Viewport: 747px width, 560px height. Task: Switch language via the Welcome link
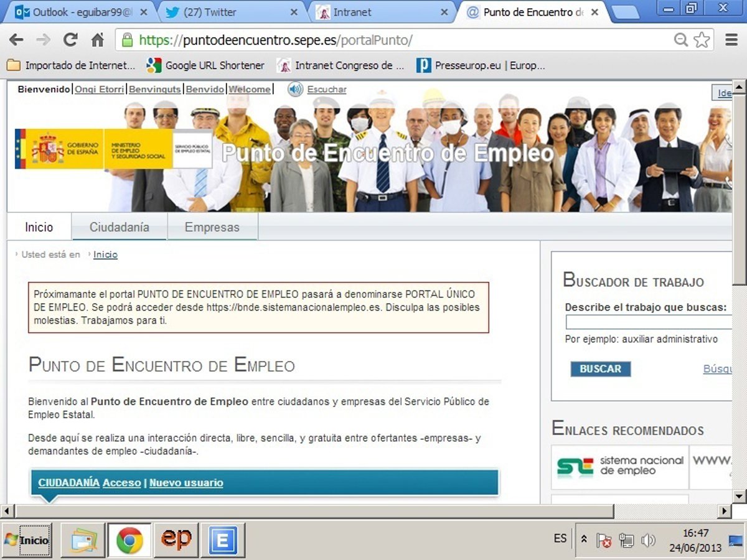click(x=250, y=90)
